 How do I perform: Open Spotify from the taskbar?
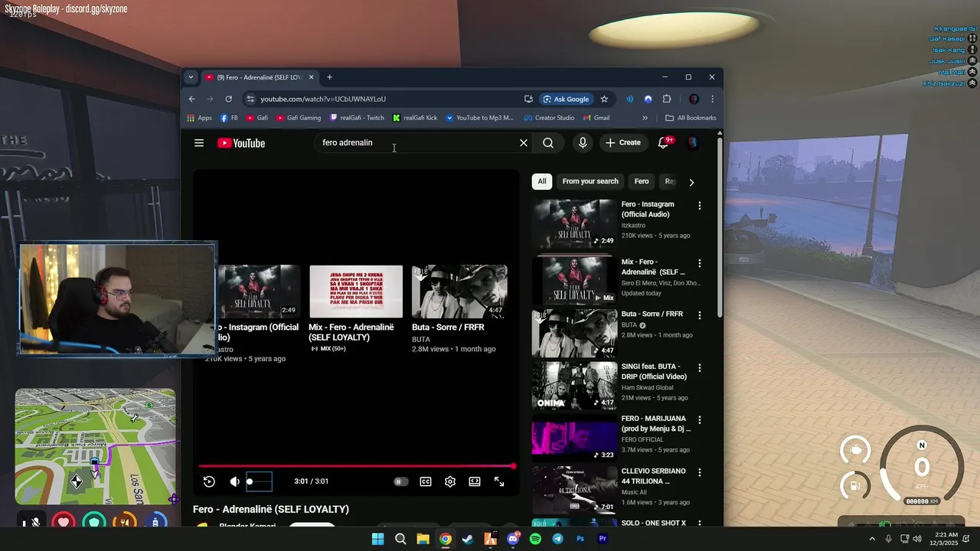tap(535, 539)
